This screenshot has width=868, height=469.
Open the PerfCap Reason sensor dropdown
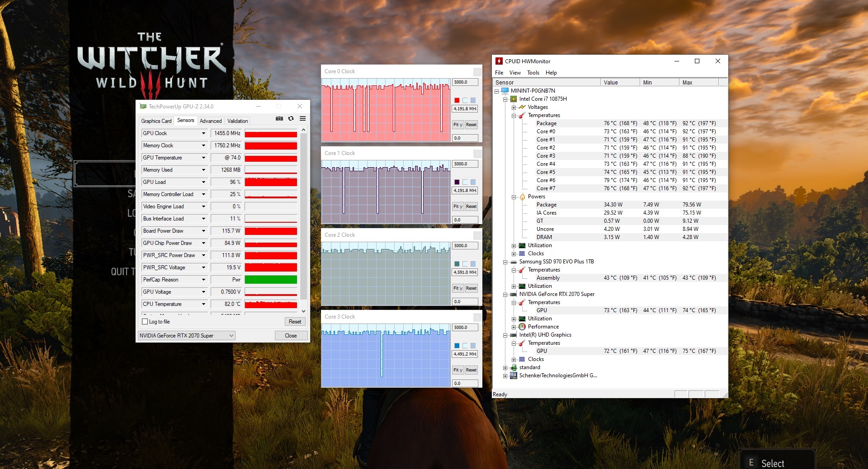coord(203,280)
